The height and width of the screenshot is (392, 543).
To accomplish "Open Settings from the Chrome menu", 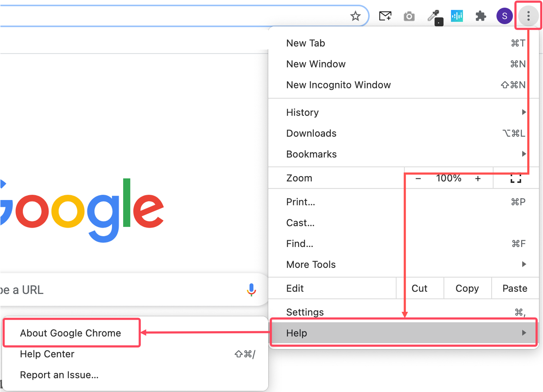I will 404,312.
